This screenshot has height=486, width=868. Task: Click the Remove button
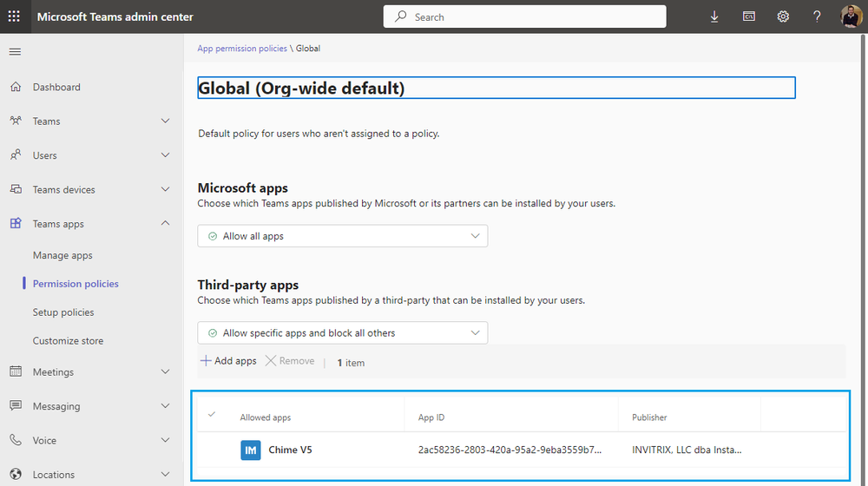point(290,361)
